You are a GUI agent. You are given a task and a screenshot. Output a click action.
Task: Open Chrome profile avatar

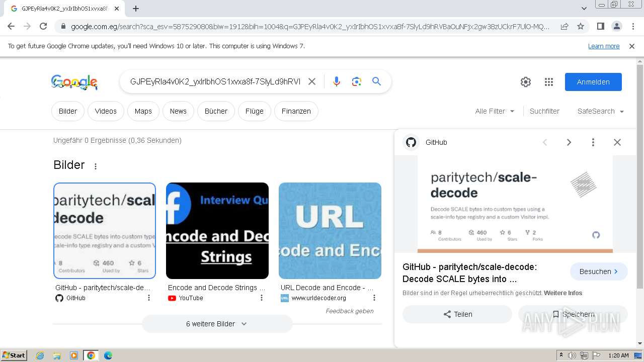(x=617, y=26)
